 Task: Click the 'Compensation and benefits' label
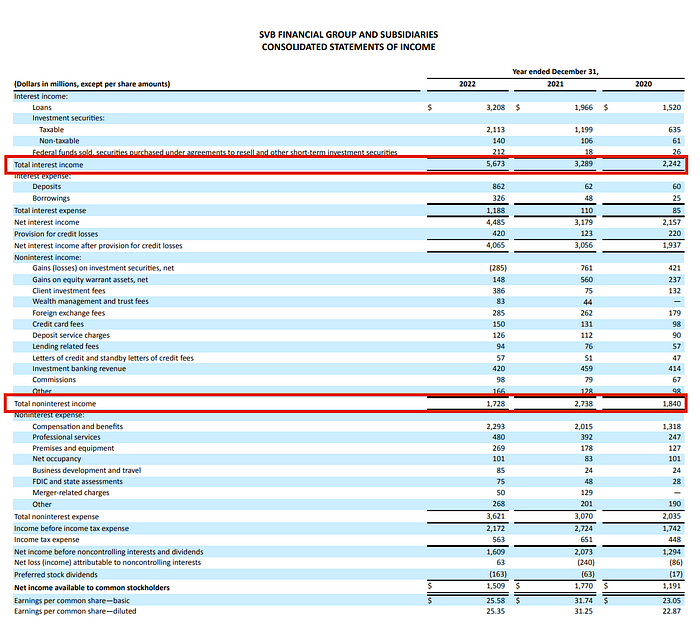(77, 426)
